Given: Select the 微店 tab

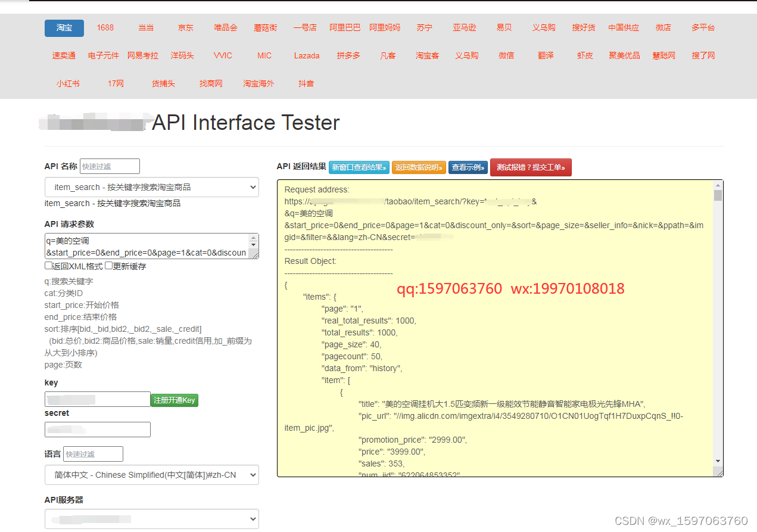Looking at the screenshot, I should pyautogui.click(x=663, y=28).
